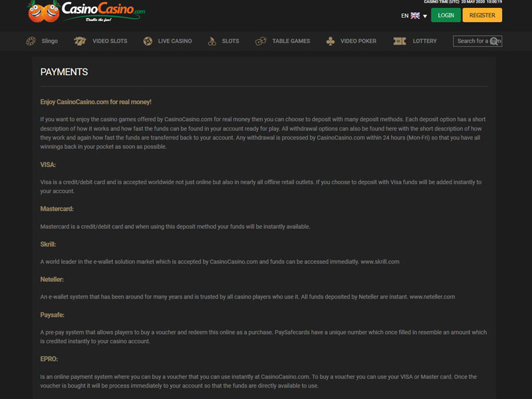This screenshot has height=399, width=532.
Task: Click the Table Games dice icon
Action: [261, 41]
